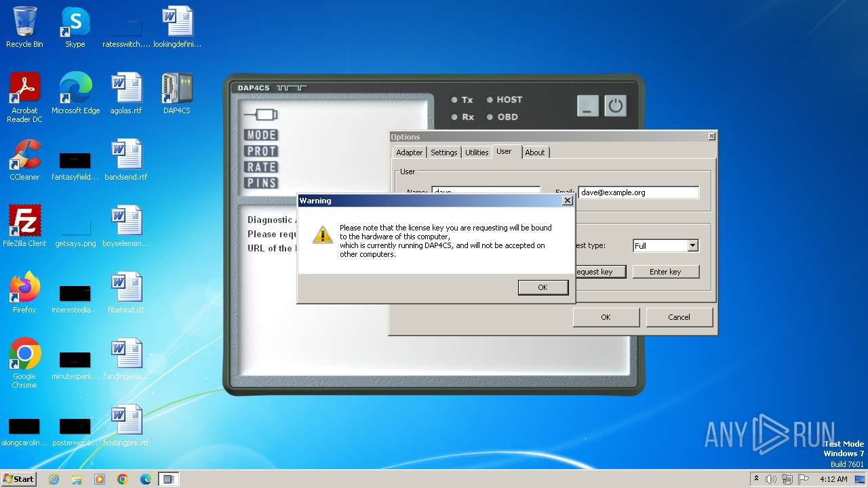Screen dimensions: 868x488
Task: Click the OBD indicator light
Action: (x=490, y=117)
